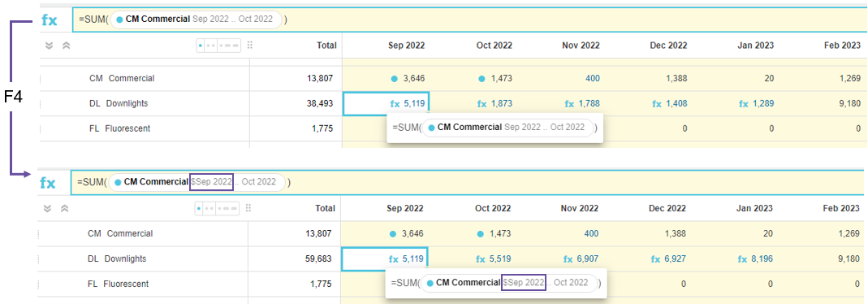
Task: Click fx cell 1,873 under Oct 2022
Action: (x=494, y=103)
